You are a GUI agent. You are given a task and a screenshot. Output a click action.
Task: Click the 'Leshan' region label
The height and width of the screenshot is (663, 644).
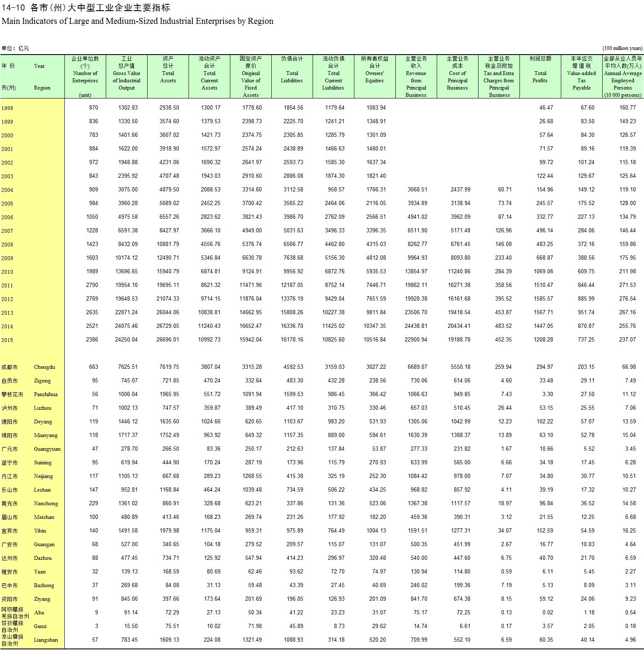click(42, 490)
